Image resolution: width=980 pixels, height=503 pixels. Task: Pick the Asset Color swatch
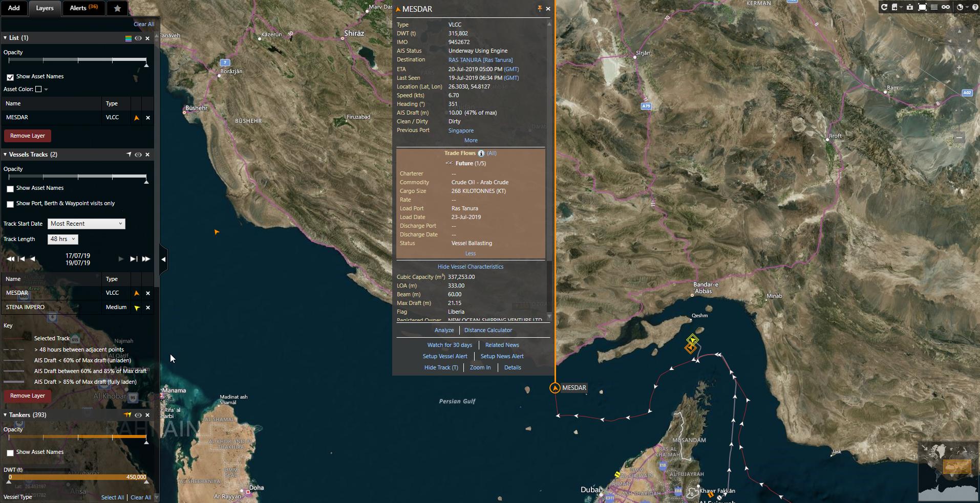point(38,89)
